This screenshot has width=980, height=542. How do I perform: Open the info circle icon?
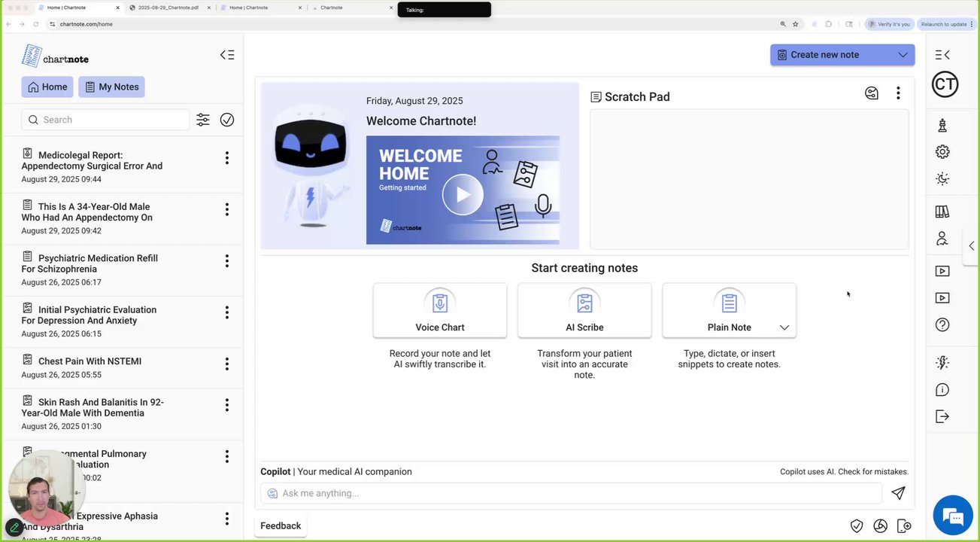(x=942, y=390)
